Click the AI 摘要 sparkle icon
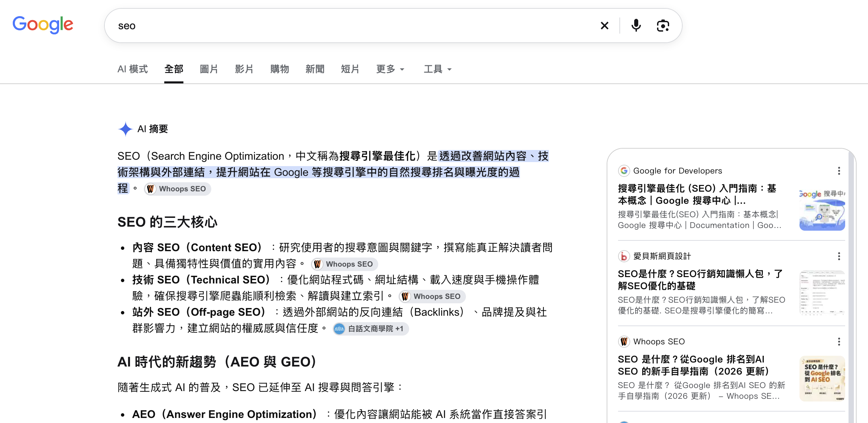868x423 pixels. (125, 129)
